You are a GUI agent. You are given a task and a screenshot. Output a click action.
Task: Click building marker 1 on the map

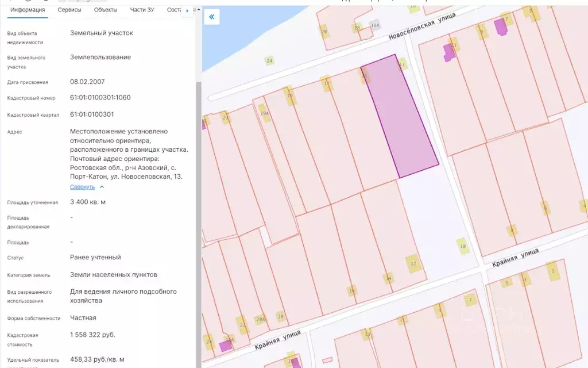[x=553, y=271]
